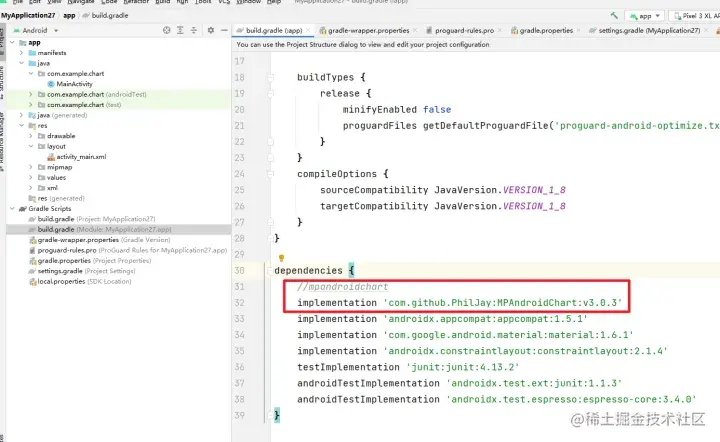Expand com.example.chart (test) package
720x442 pixels.
[x=31, y=105]
